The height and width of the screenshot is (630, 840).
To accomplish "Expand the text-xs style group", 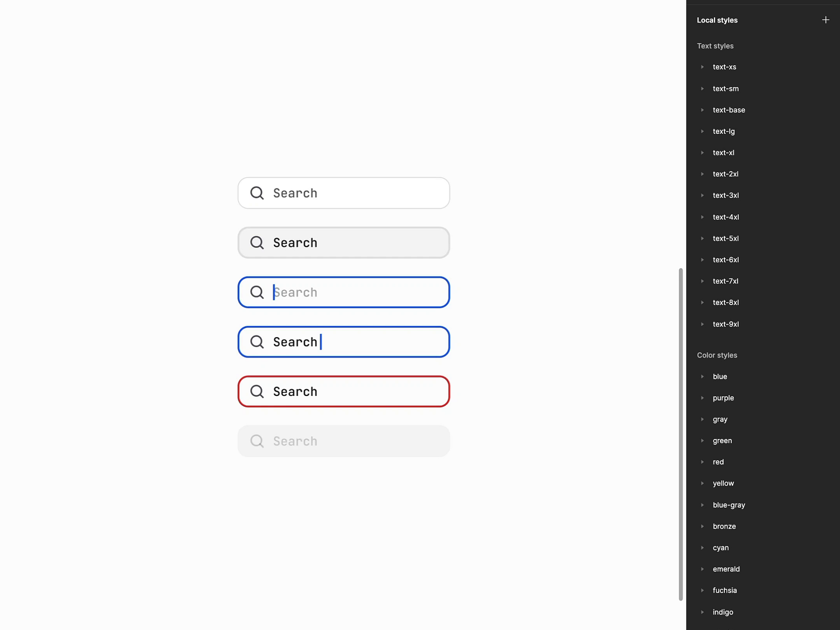I will tap(702, 67).
